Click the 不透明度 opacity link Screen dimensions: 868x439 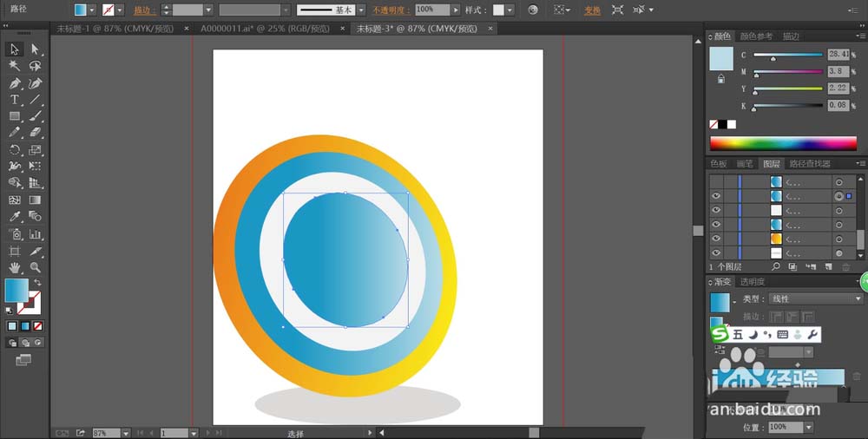391,10
